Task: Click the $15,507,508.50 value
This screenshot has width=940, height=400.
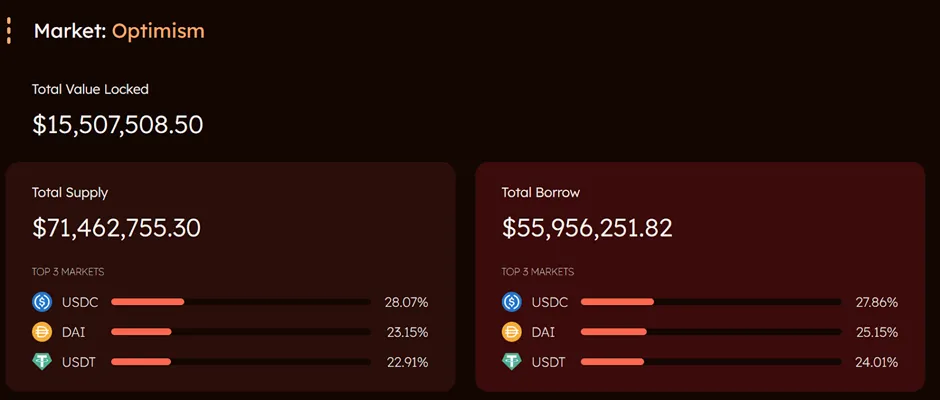Action: [118, 125]
